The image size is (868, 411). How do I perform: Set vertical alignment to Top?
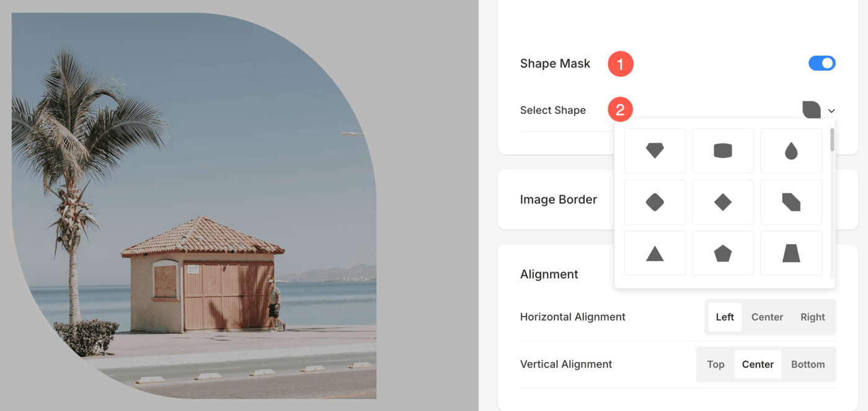point(715,365)
